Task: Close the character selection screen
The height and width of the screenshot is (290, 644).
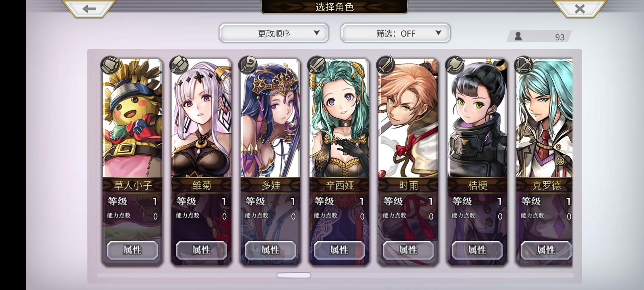Action: 580,8
